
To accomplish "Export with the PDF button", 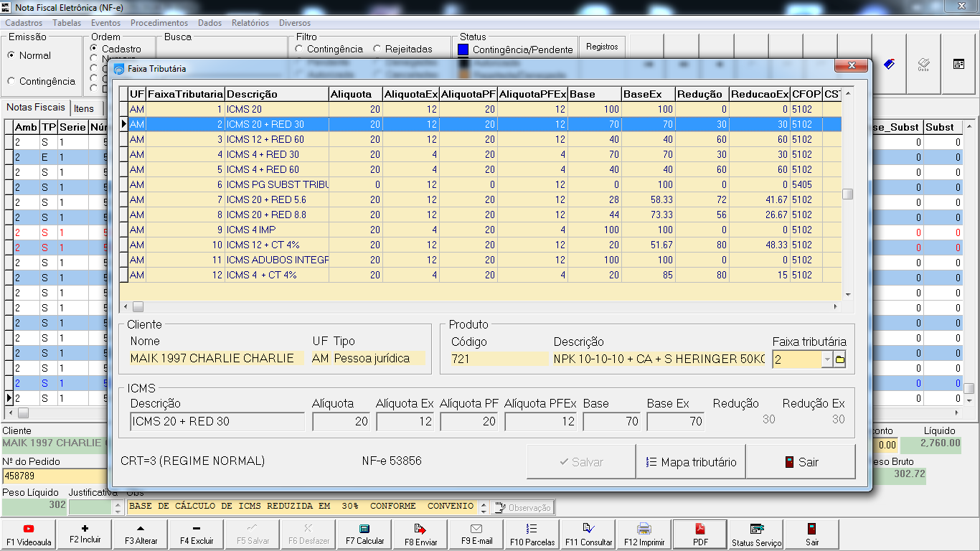I will pos(700,534).
